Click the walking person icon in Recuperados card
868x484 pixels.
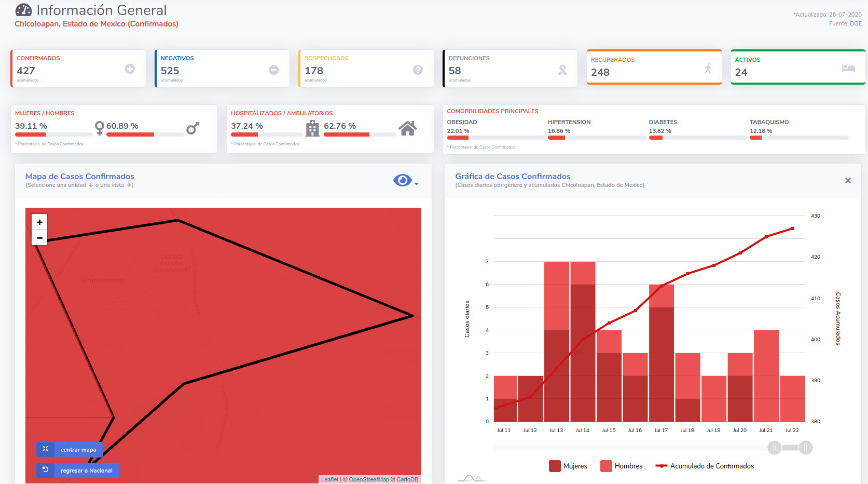coord(708,68)
